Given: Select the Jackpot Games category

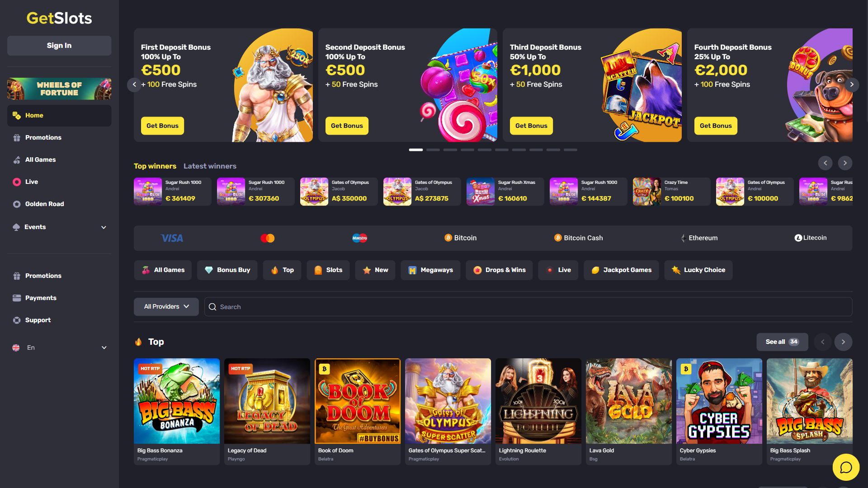Looking at the screenshot, I should (621, 270).
